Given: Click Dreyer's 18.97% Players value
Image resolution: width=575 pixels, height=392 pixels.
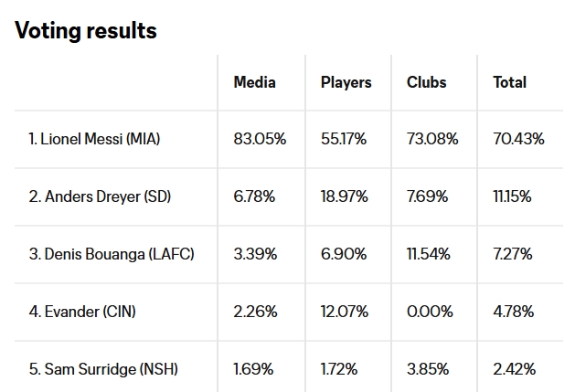Looking at the screenshot, I should [x=344, y=196].
